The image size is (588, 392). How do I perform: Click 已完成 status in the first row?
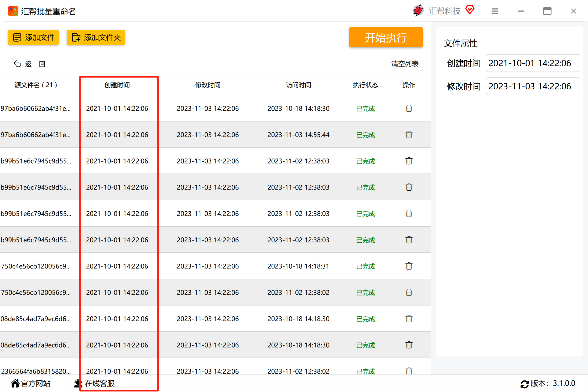click(x=366, y=109)
